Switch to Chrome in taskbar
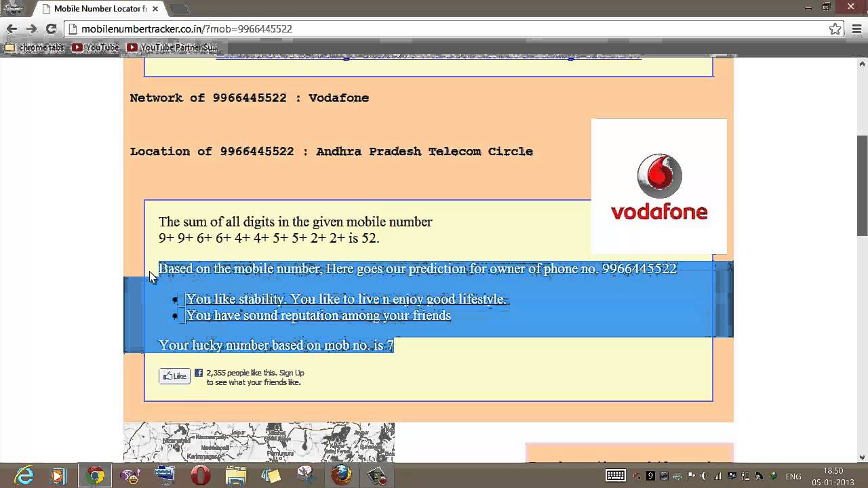Image resolution: width=868 pixels, height=488 pixels. coord(95,476)
